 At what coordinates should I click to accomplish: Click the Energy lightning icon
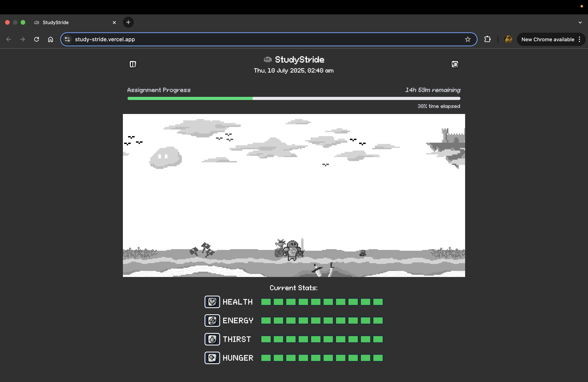click(212, 321)
